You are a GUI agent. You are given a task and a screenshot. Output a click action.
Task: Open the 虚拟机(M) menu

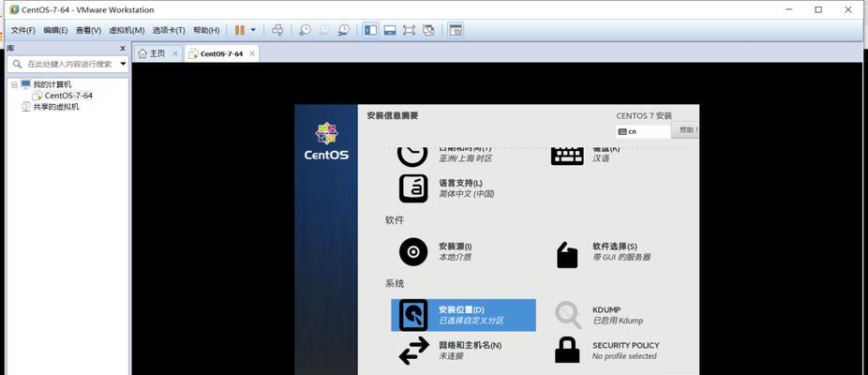[127, 30]
